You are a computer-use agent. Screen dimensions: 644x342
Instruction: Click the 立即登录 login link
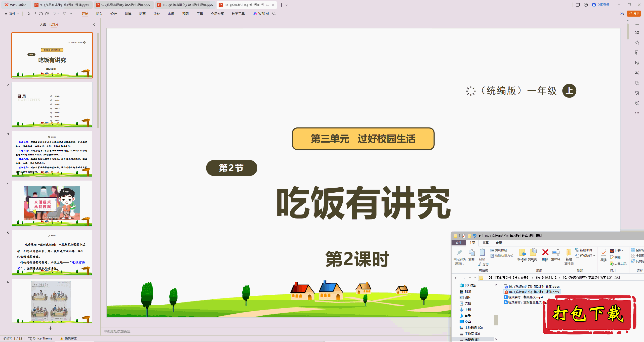coord(600,5)
